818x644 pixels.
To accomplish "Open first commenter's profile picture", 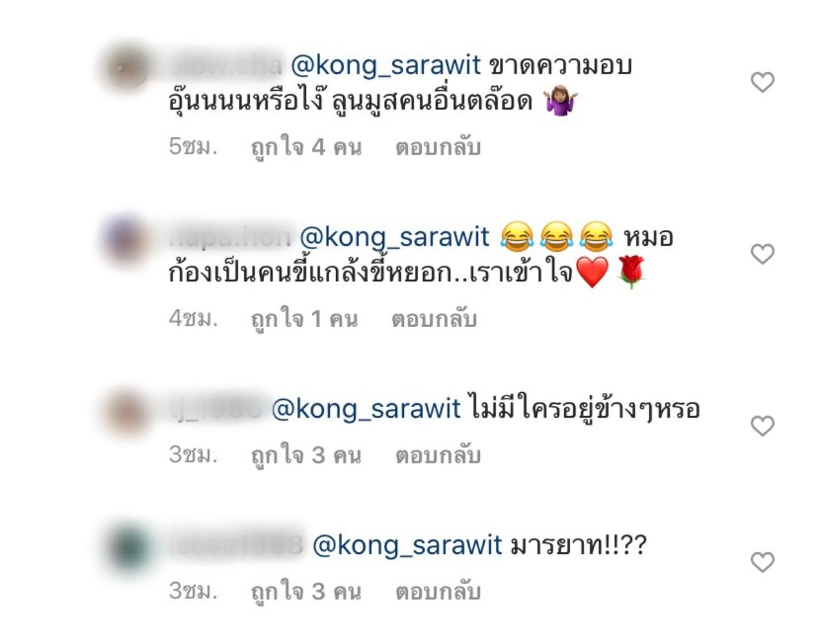I will pos(127,66).
